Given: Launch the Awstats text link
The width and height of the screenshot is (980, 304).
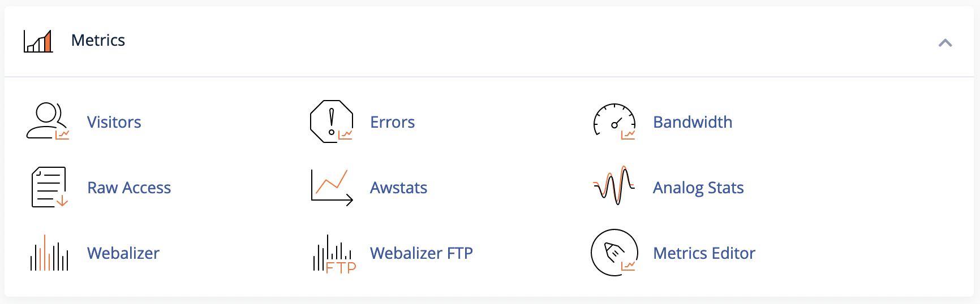Looking at the screenshot, I should coord(399,188).
